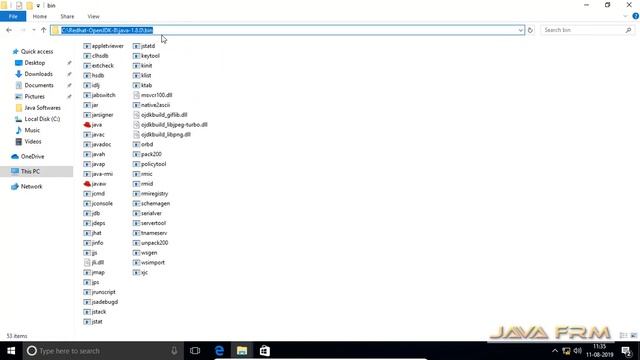The image size is (640, 360).
Task: Select file named unpack200
Action: pyautogui.click(x=154, y=243)
